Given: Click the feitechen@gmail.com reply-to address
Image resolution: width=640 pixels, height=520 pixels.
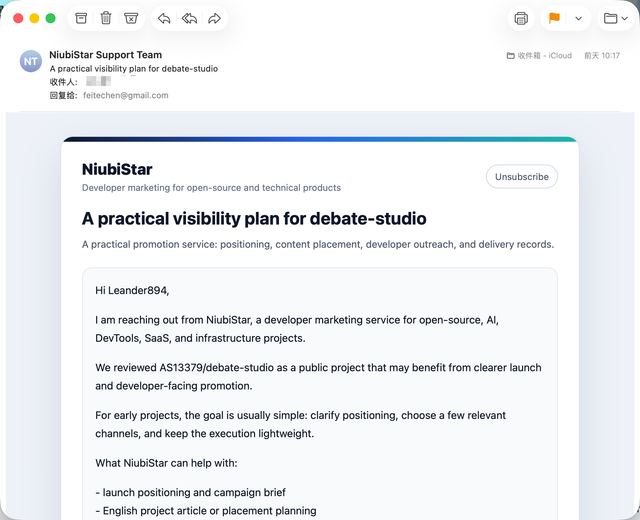Looking at the screenshot, I should pos(126,96).
